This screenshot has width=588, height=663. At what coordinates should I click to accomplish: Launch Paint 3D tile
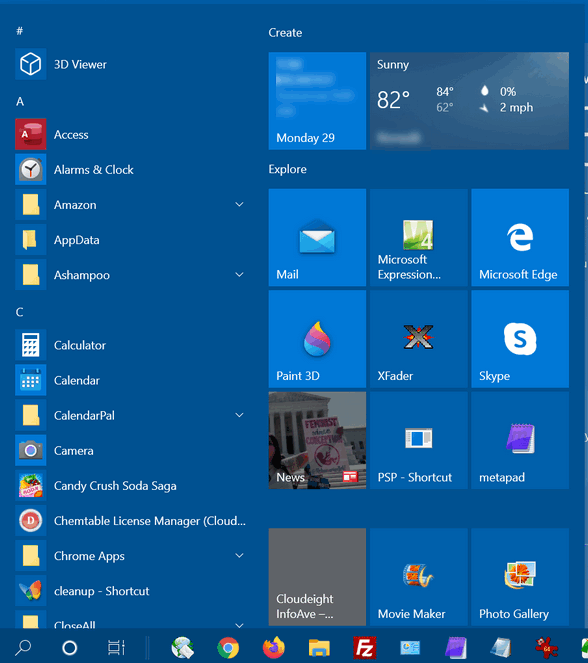[x=317, y=339]
